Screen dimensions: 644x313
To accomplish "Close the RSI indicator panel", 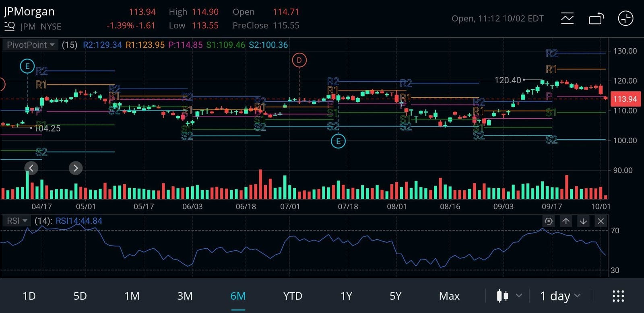I will pyautogui.click(x=601, y=221).
